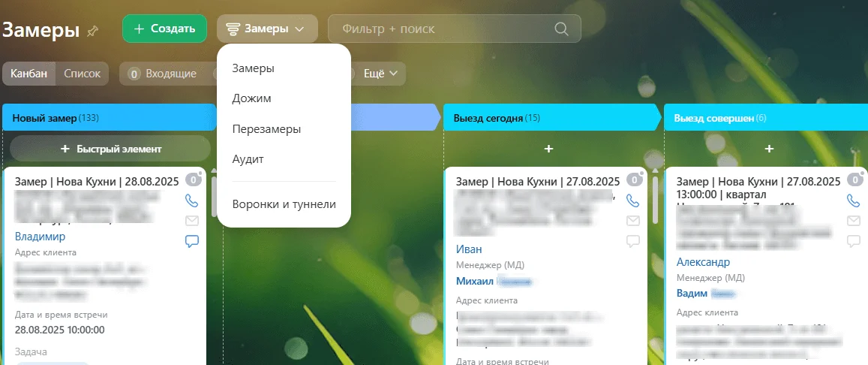868x365 pixels.
Task: Switch to Список view
Action: pyautogui.click(x=83, y=74)
